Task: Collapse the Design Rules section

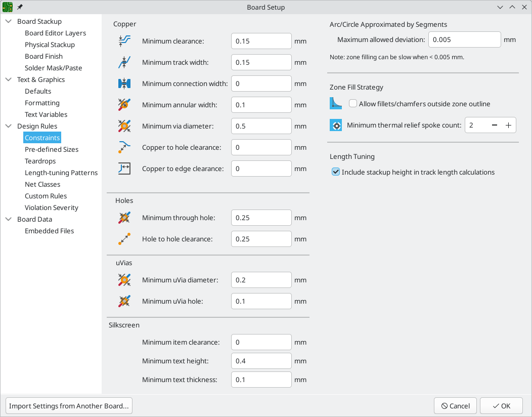Action: (8, 126)
